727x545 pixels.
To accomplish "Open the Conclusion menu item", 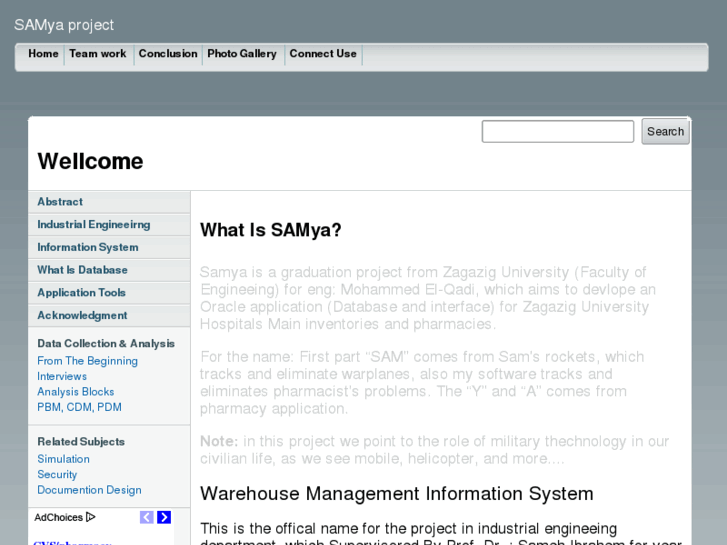I will [168, 54].
